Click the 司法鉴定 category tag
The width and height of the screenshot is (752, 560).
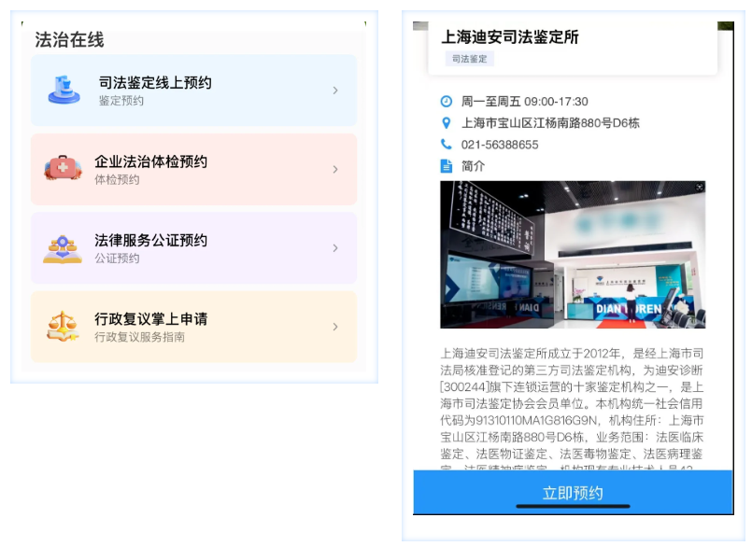[470, 59]
